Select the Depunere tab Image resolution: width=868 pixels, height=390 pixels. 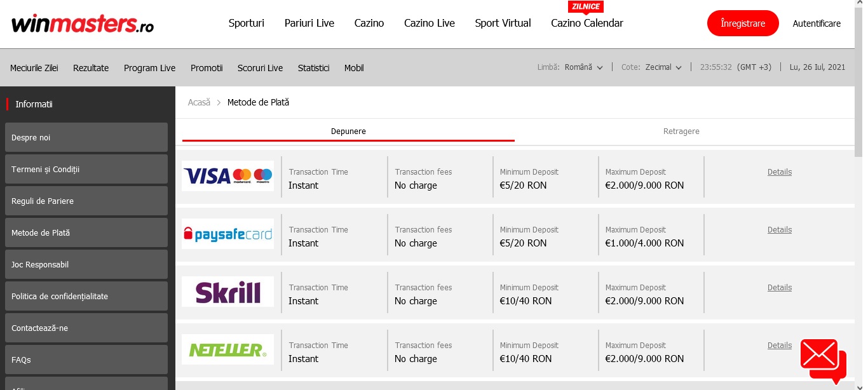pos(348,131)
